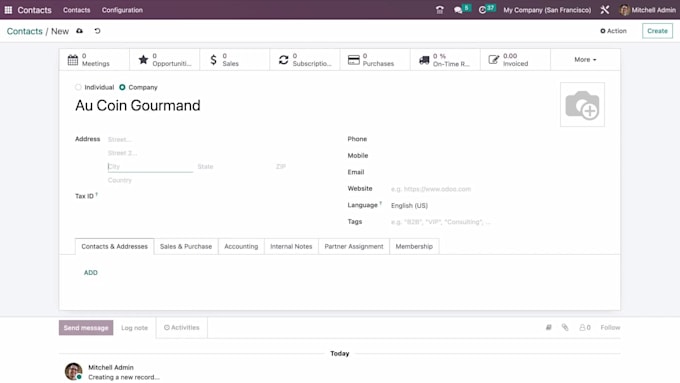The image size is (680, 383).
Task: Open the debug tools wrench icon
Action: click(605, 10)
